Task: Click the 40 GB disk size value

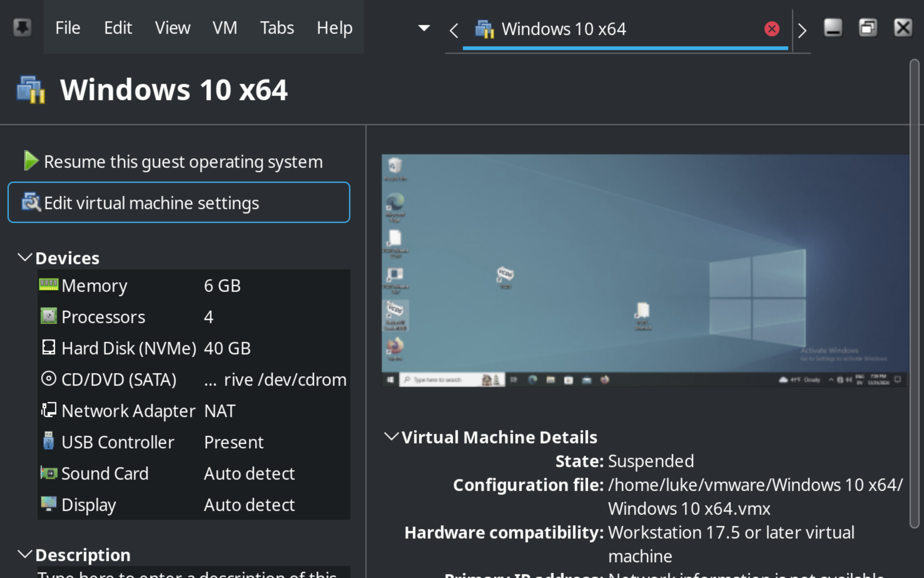Action: click(x=227, y=348)
